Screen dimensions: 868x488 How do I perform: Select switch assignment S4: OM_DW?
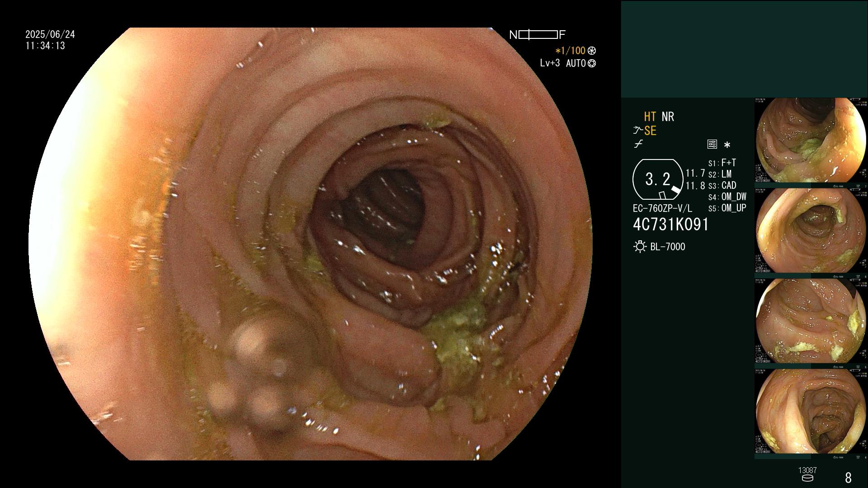[727, 197]
